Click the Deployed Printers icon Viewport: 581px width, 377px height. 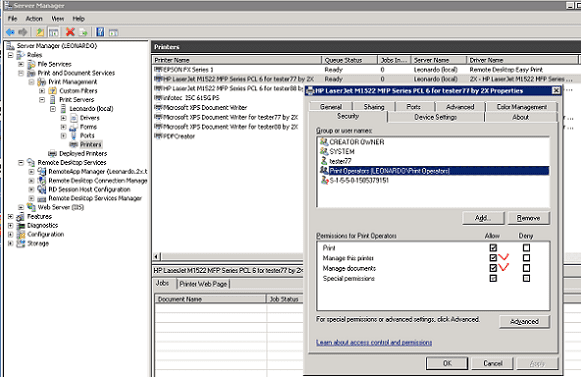(52, 153)
